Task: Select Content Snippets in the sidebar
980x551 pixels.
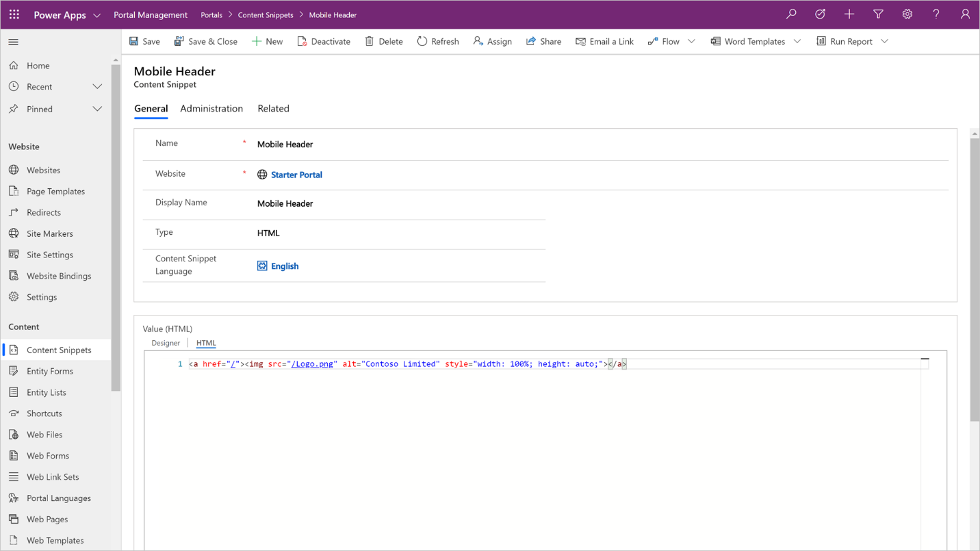Action: 55,350
